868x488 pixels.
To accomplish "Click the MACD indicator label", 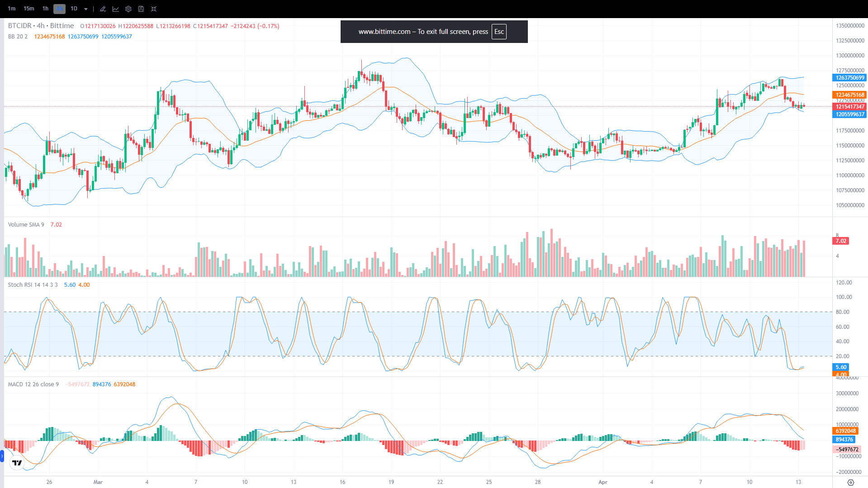I will tap(33, 384).
